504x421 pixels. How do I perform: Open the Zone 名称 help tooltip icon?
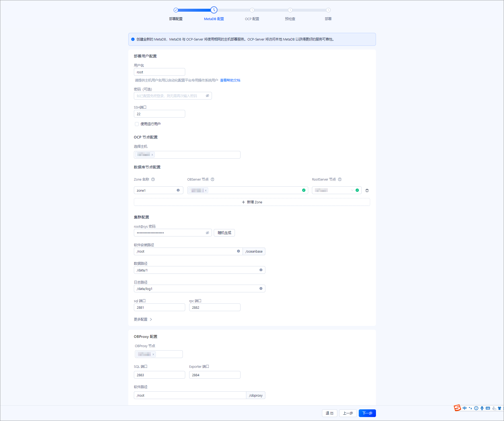pos(153,179)
